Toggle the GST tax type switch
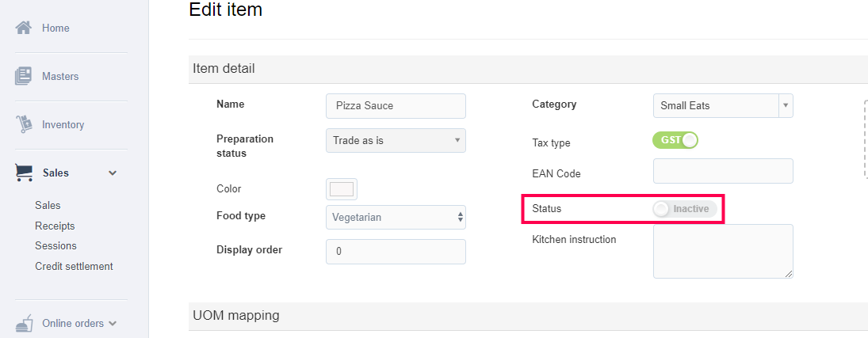This screenshot has width=868, height=338. click(x=675, y=140)
